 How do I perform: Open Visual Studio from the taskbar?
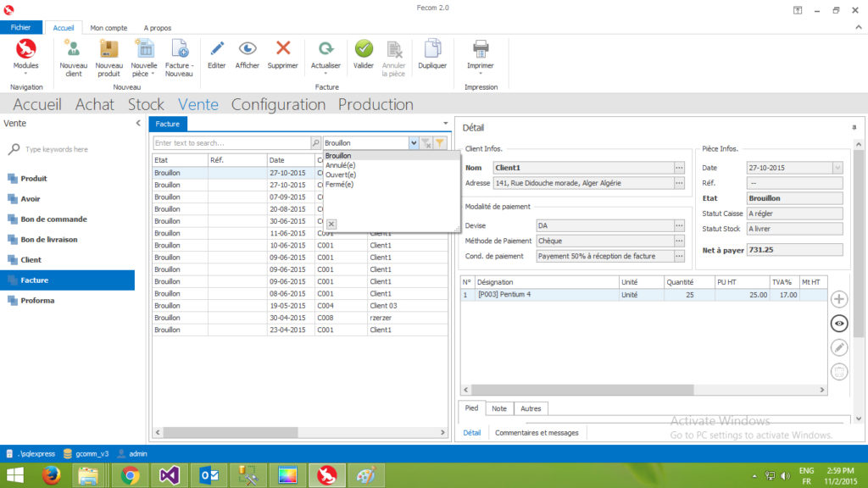tap(170, 475)
